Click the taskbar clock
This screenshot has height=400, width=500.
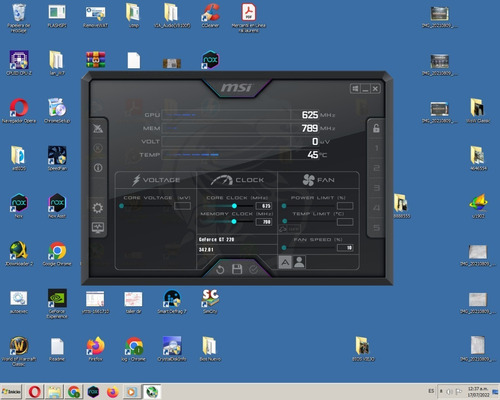[x=479, y=392]
